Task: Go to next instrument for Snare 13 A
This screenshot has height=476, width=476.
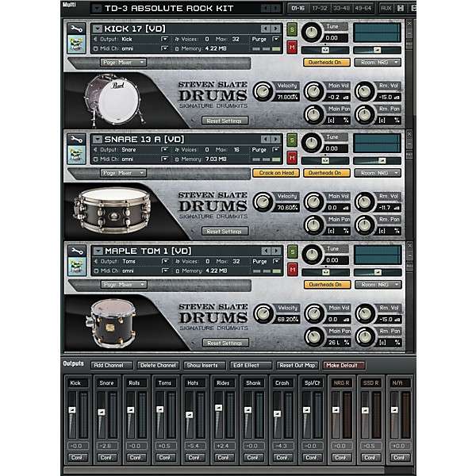Action: pos(275,139)
